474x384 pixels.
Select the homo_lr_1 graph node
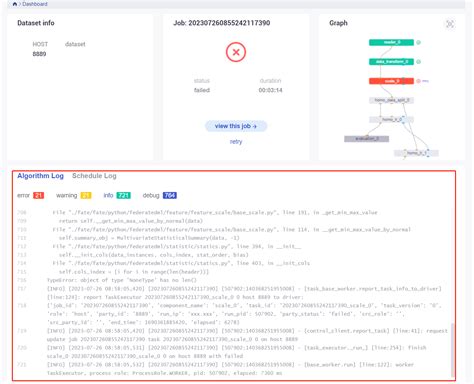(416, 153)
